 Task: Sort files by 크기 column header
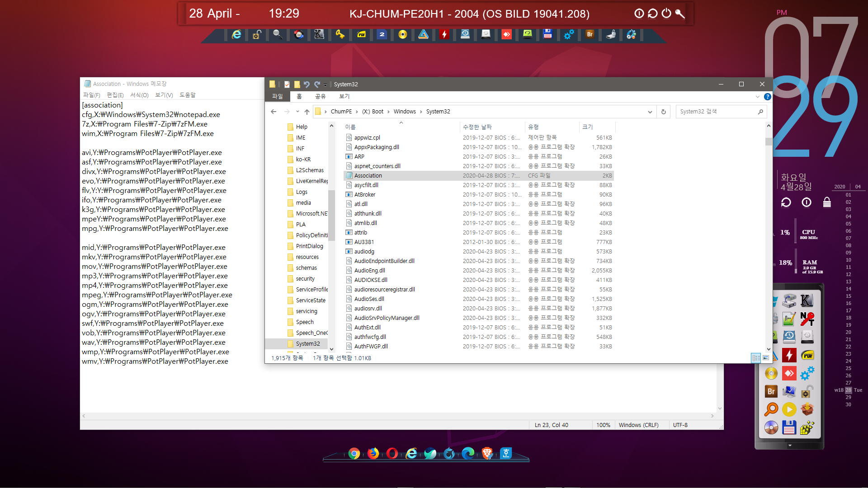point(596,127)
